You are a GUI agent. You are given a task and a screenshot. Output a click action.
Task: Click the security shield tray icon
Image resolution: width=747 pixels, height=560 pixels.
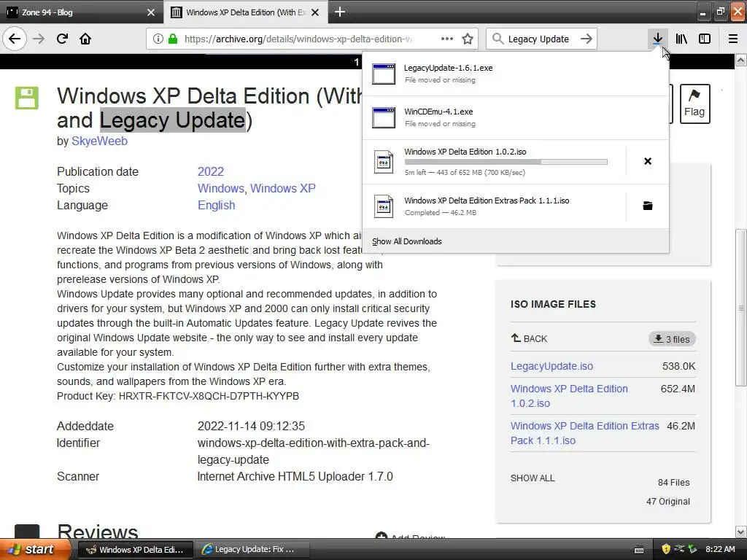pos(666,549)
